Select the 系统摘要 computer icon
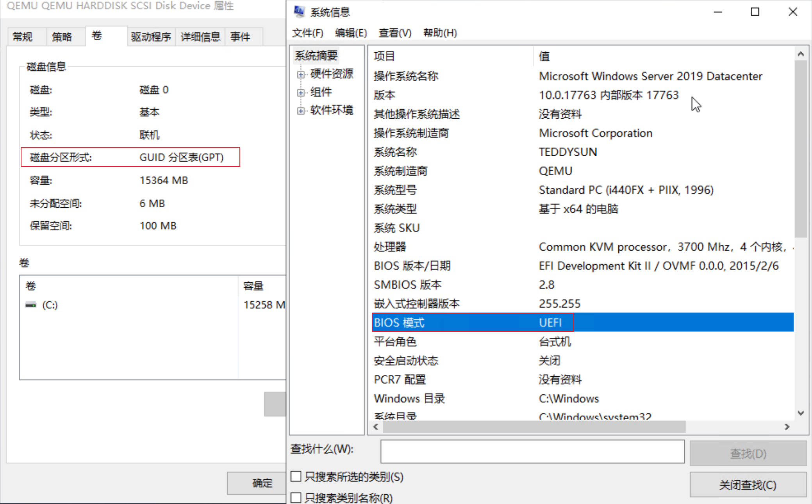 [x=316, y=55]
